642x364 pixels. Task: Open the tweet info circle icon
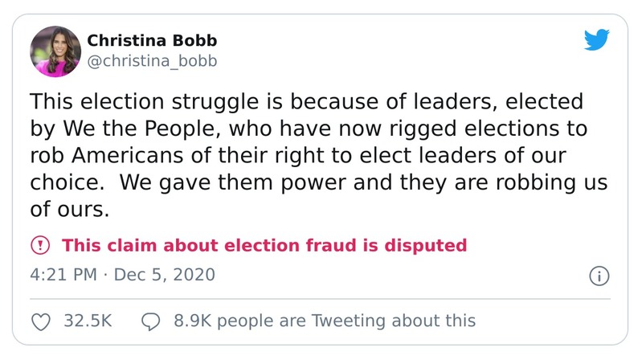[x=599, y=276]
